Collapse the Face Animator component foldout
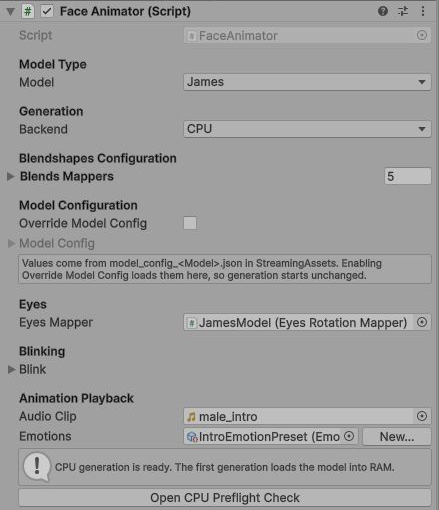 coord(10,12)
